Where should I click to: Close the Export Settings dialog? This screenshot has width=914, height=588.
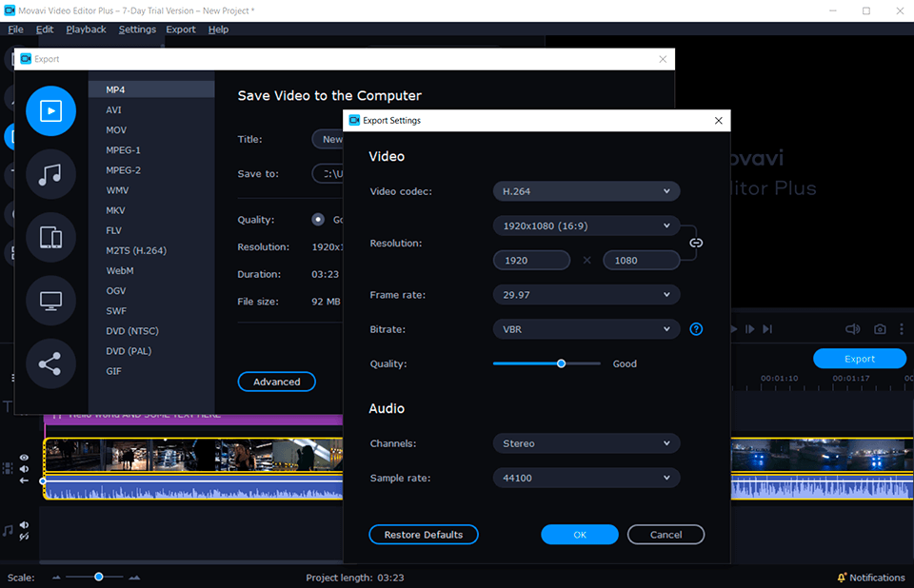718,121
